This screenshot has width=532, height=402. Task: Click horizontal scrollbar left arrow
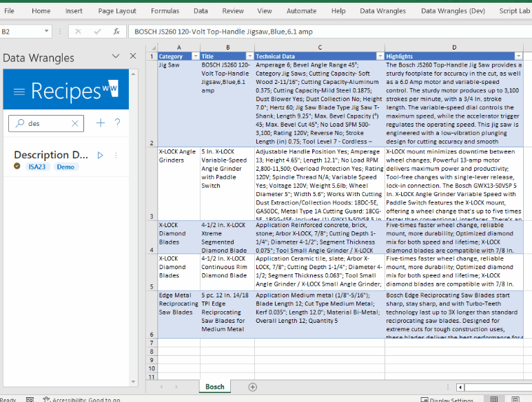[460, 387]
